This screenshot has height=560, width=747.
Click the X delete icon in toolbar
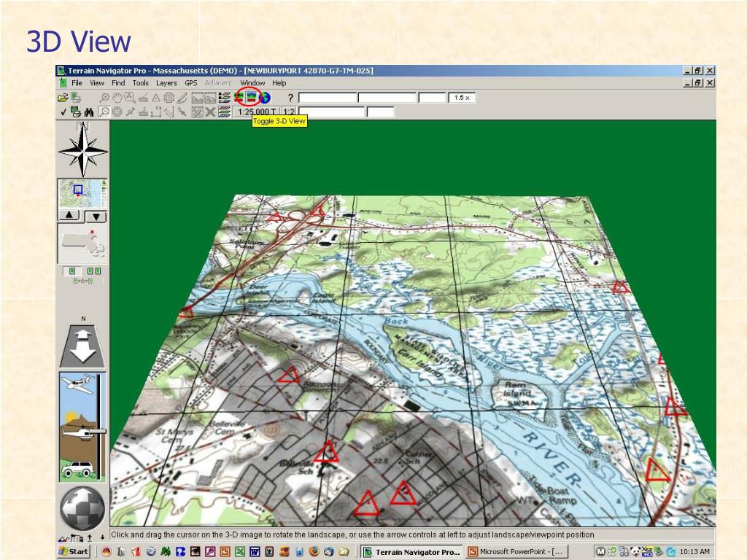210,112
